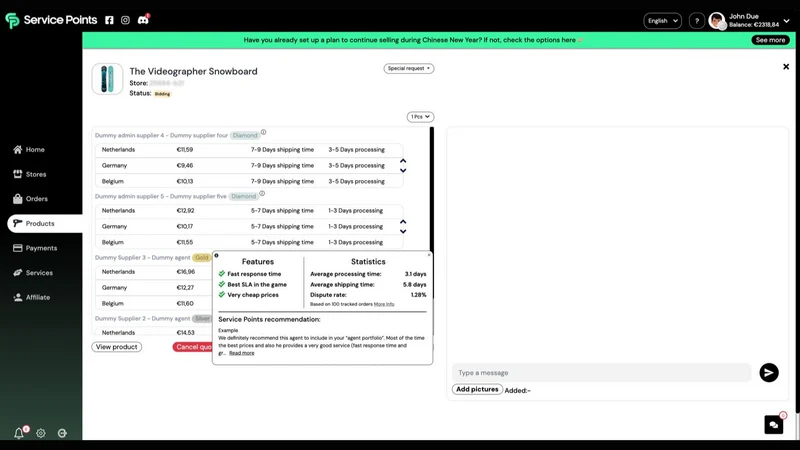Screen dimensions: 800x450
Task: Select Netherlands €14,53 row
Action: coord(154,332)
